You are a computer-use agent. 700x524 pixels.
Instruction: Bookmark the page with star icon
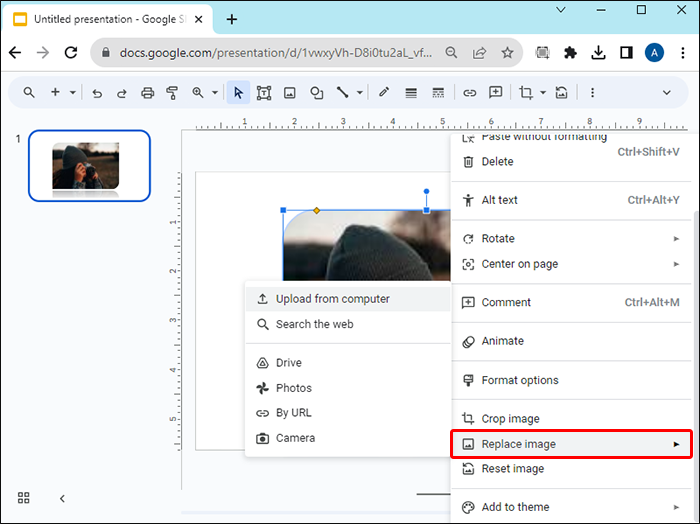pyautogui.click(x=507, y=53)
